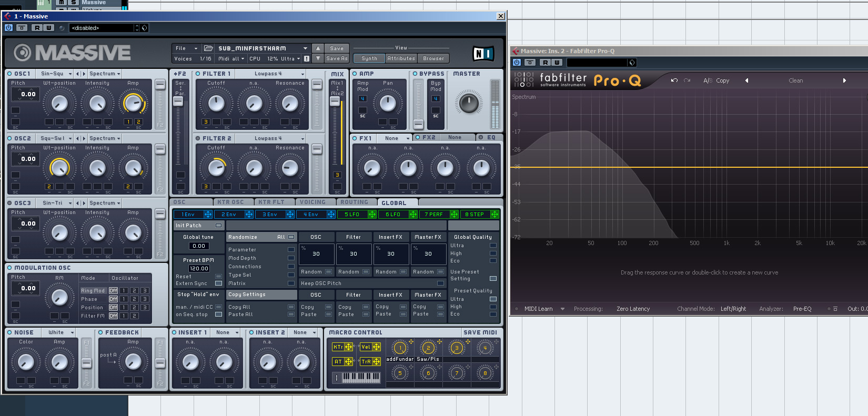The image size is (868, 416).
Task: Enable the FILTER 2 power indicator
Action: (x=198, y=138)
